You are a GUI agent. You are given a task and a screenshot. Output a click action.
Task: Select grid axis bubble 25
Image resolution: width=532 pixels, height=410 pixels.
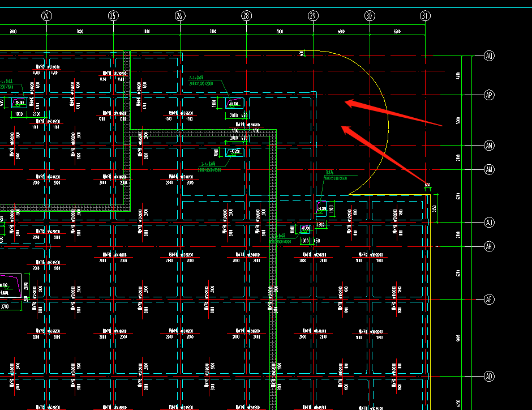[x=113, y=16]
